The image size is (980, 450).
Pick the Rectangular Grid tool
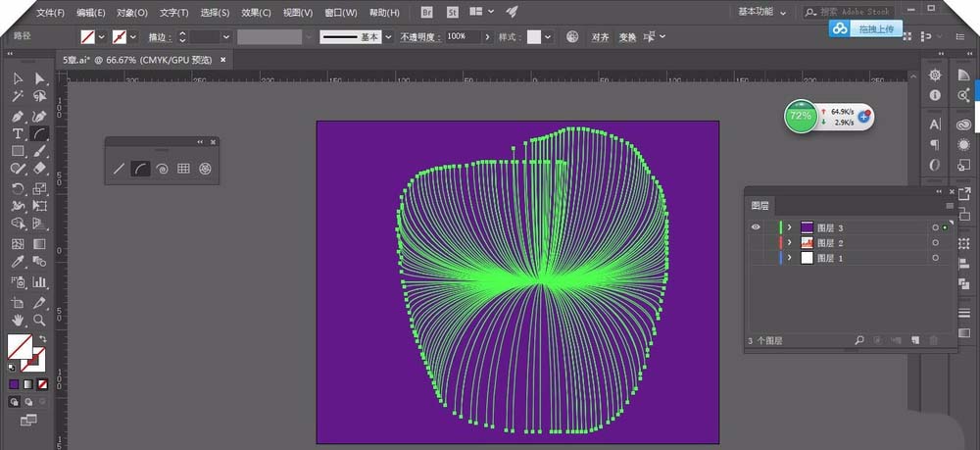[x=183, y=169]
